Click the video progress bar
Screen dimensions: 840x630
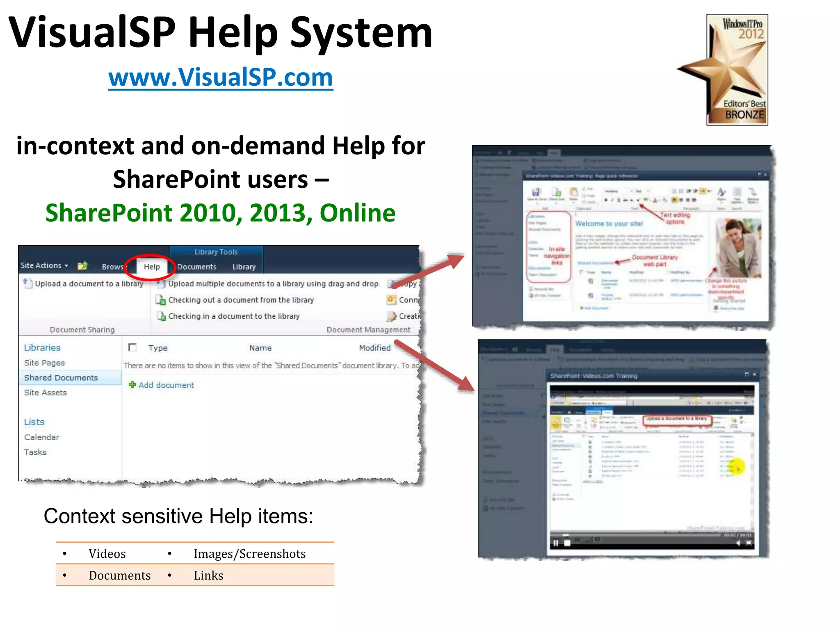click(x=636, y=535)
